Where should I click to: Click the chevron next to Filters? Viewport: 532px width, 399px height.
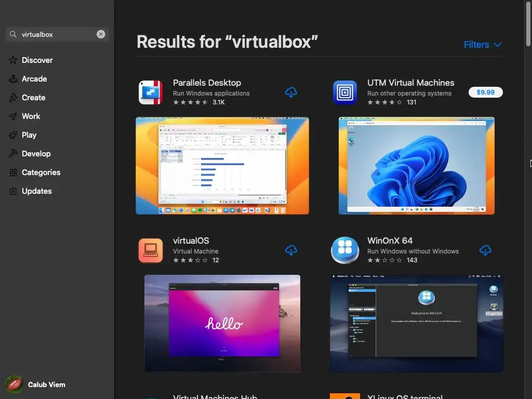click(497, 45)
